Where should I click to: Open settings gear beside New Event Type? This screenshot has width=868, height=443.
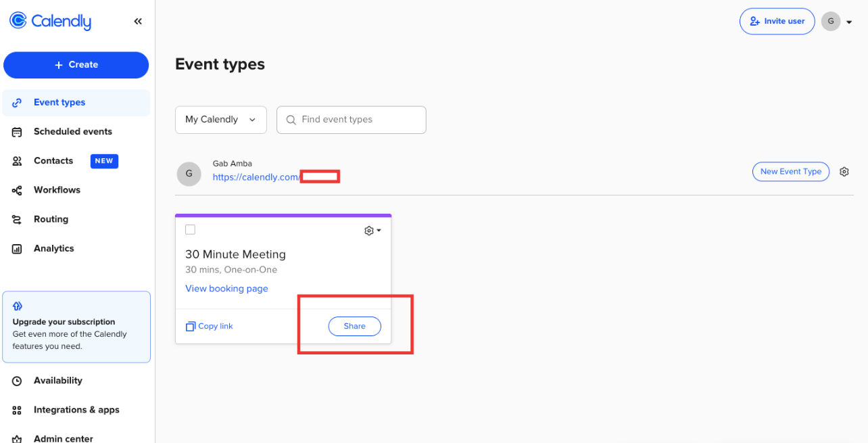click(x=844, y=172)
